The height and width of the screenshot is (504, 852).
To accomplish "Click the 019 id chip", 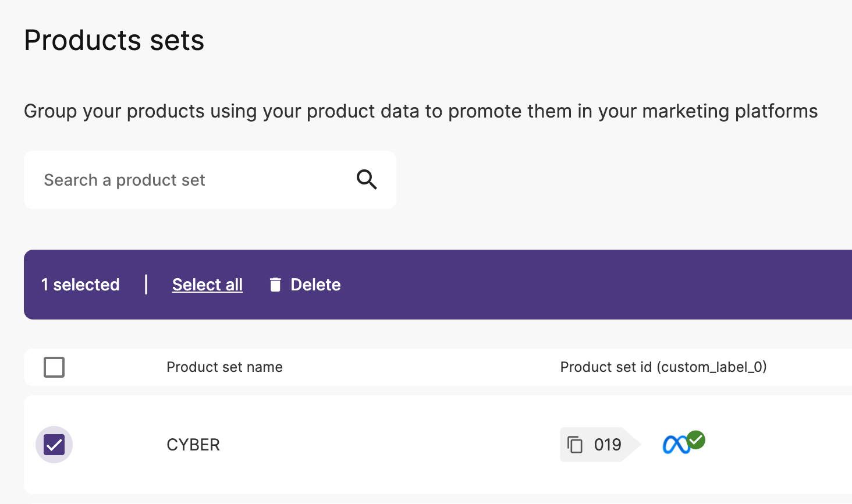I will (x=601, y=445).
